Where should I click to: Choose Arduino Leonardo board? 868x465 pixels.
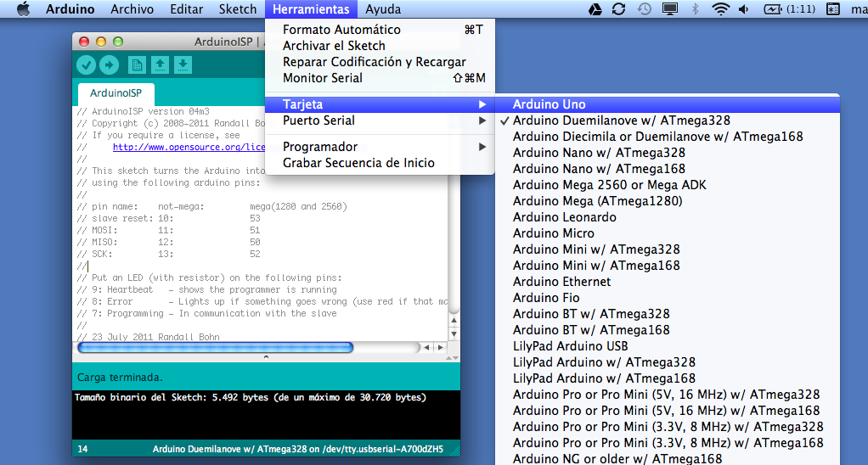pos(668,216)
